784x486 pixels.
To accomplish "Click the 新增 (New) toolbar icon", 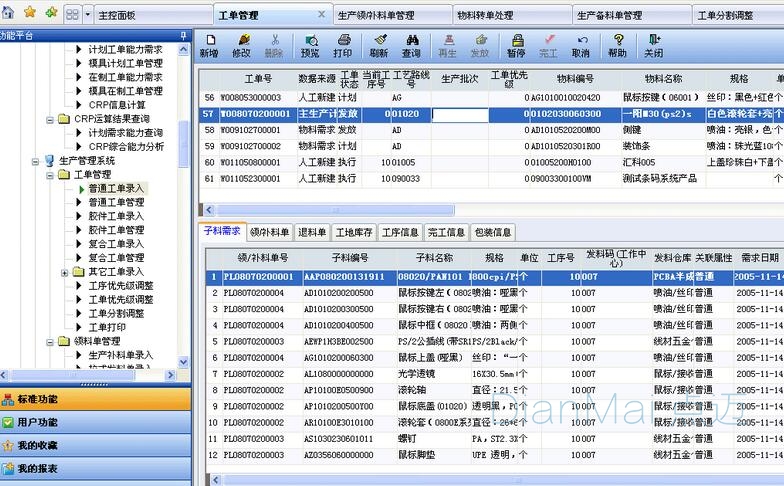I will coord(208,45).
